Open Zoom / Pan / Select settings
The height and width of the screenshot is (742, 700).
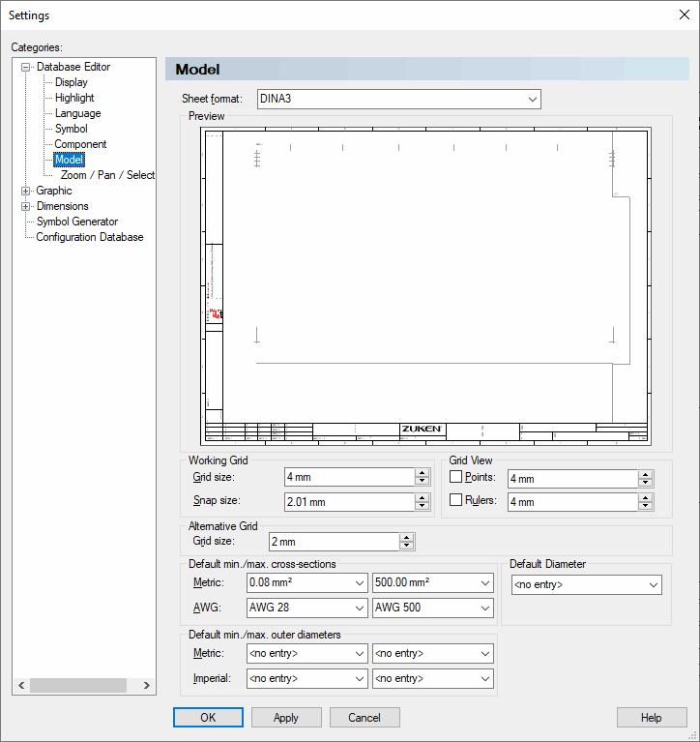click(107, 175)
